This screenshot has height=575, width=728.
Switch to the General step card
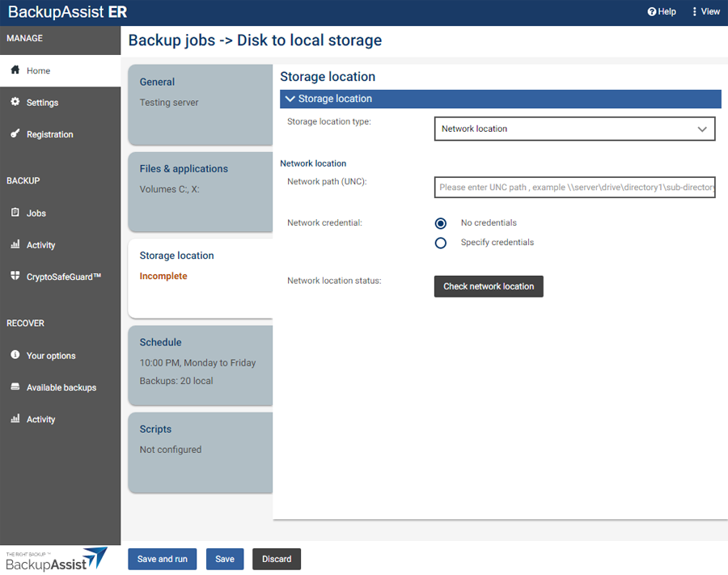200,105
